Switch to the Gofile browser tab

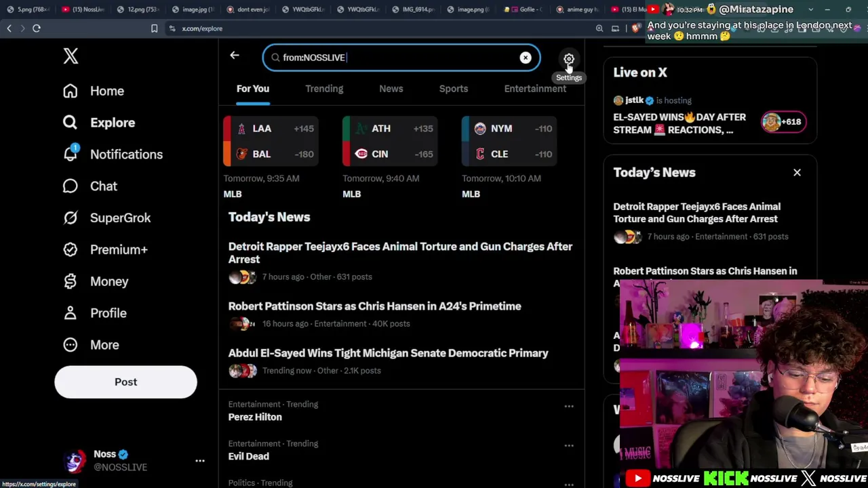coord(523,9)
